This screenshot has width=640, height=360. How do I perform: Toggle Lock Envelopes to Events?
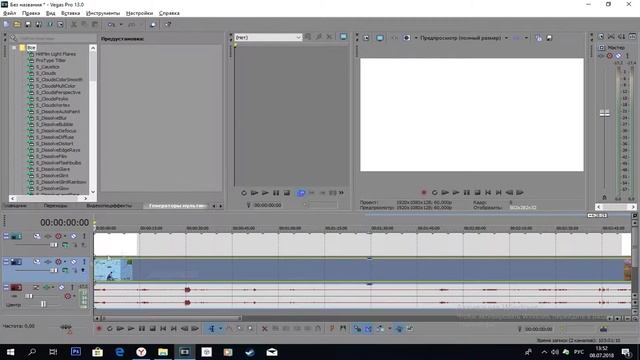click(399, 329)
